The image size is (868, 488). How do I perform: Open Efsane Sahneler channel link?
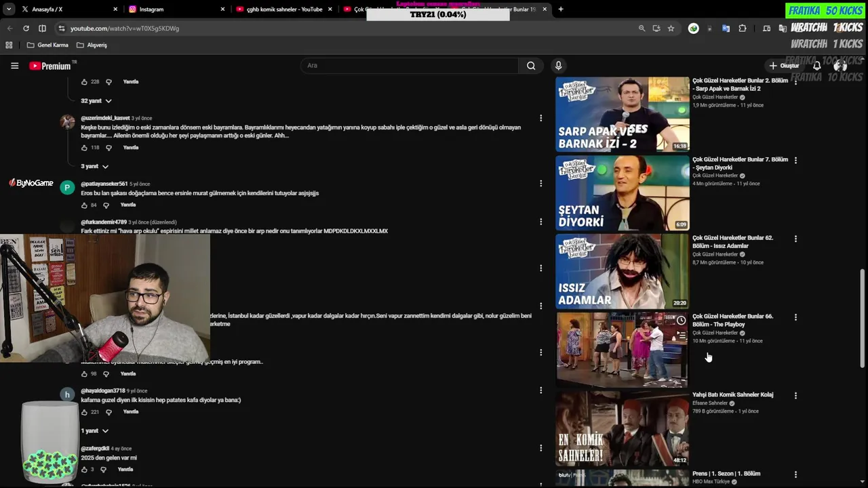(x=710, y=403)
